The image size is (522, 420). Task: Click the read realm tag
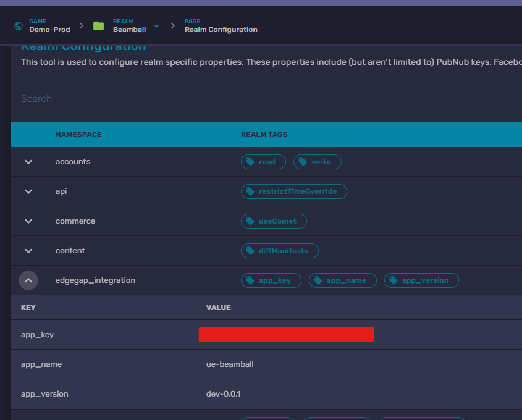[263, 162]
